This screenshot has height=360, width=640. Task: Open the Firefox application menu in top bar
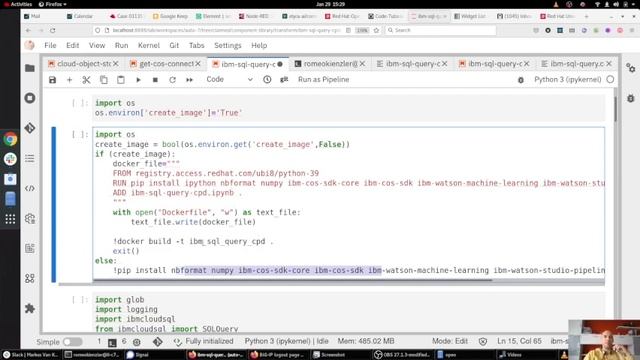(x=52, y=4)
